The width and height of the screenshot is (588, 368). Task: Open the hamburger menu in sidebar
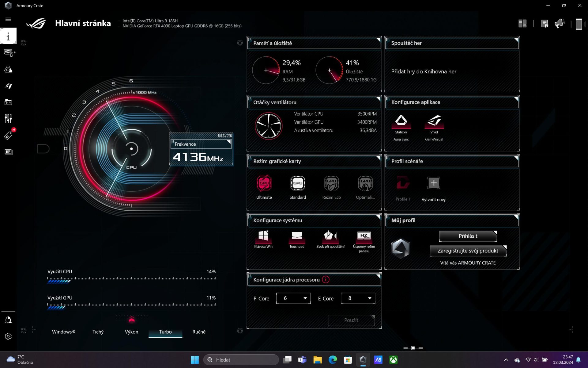(x=8, y=19)
